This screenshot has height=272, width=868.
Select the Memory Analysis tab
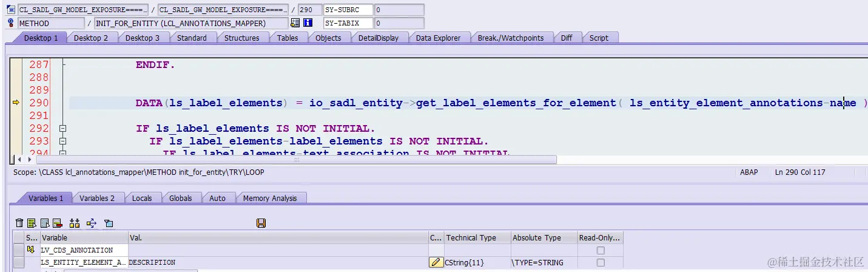pyautogui.click(x=270, y=198)
